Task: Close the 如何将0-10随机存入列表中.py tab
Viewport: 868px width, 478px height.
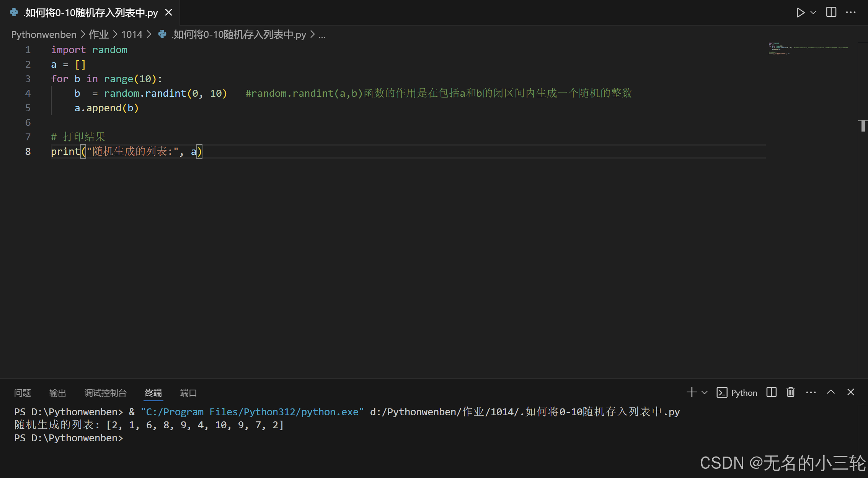Action: point(168,13)
